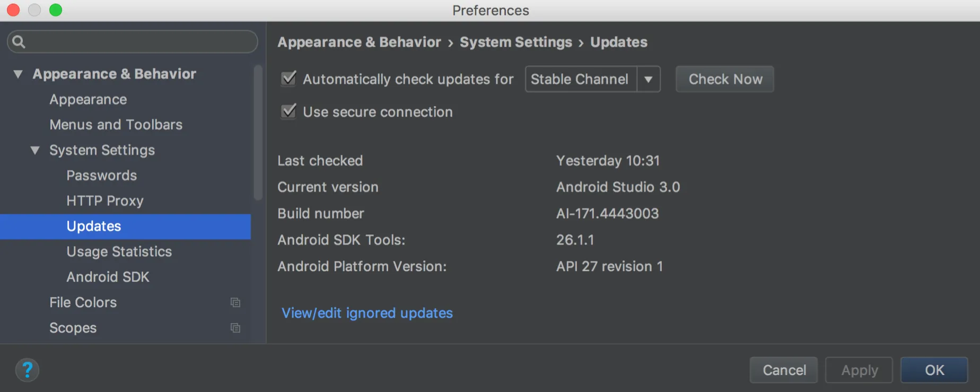Viewport: 980px width, 392px height.
Task: Click the OK button
Action: pos(934,370)
